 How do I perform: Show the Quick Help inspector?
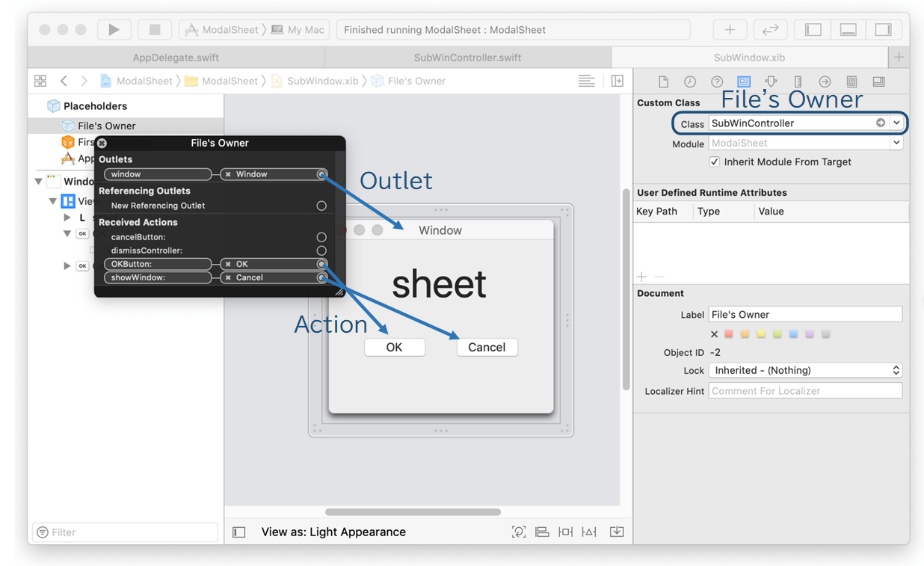[x=717, y=81]
